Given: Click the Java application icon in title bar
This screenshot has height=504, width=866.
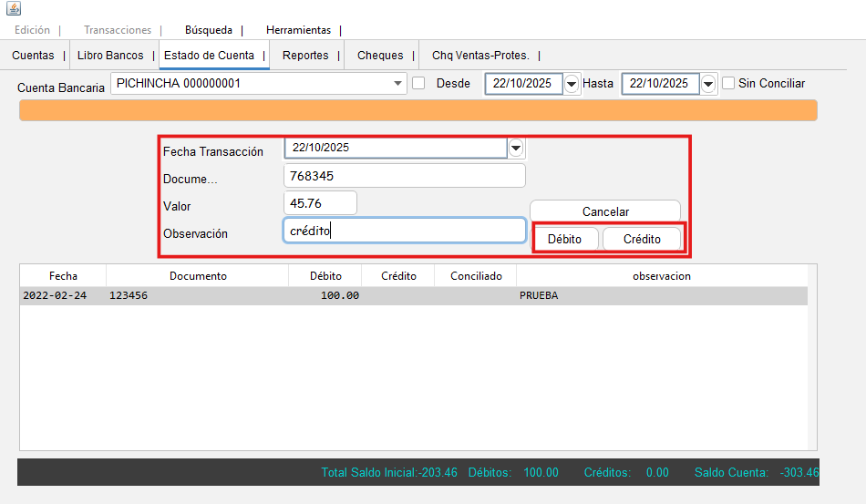Looking at the screenshot, I should tap(13, 8).
